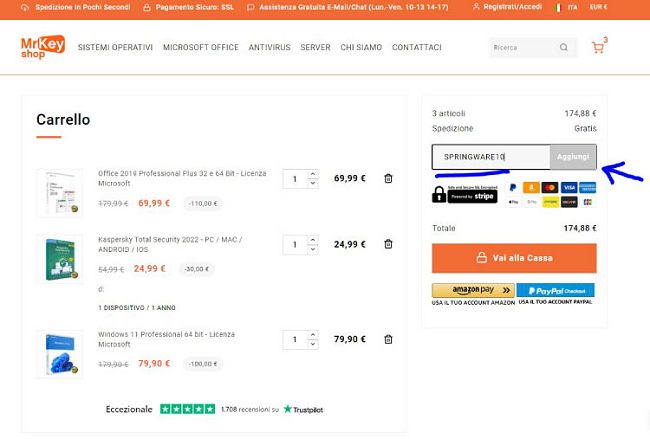Pay with PayPal Checkout button
650x439 pixels.
tap(555, 290)
